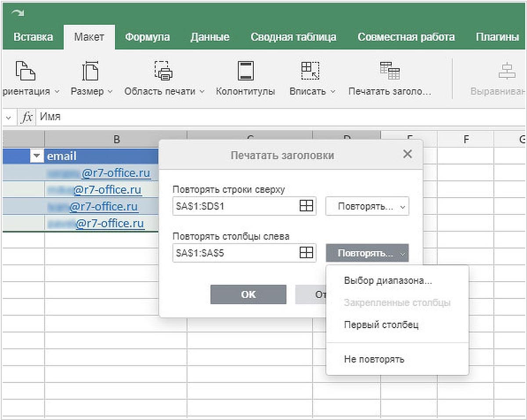This screenshot has height=420, width=527.
Task: Open the filter dropdown arrow beside email header
Action: click(37, 156)
